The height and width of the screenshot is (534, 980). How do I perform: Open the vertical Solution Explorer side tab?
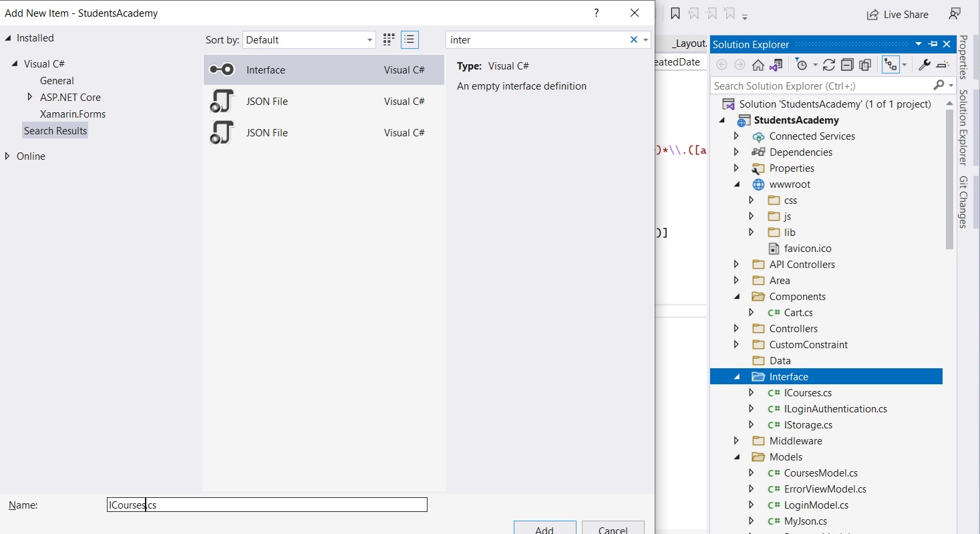click(963, 128)
